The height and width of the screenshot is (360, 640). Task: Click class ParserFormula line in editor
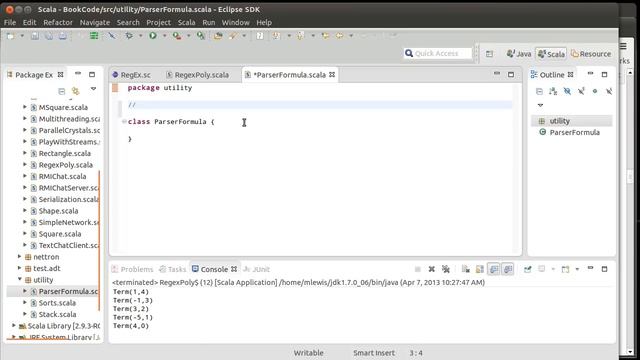tap(171, 122)
